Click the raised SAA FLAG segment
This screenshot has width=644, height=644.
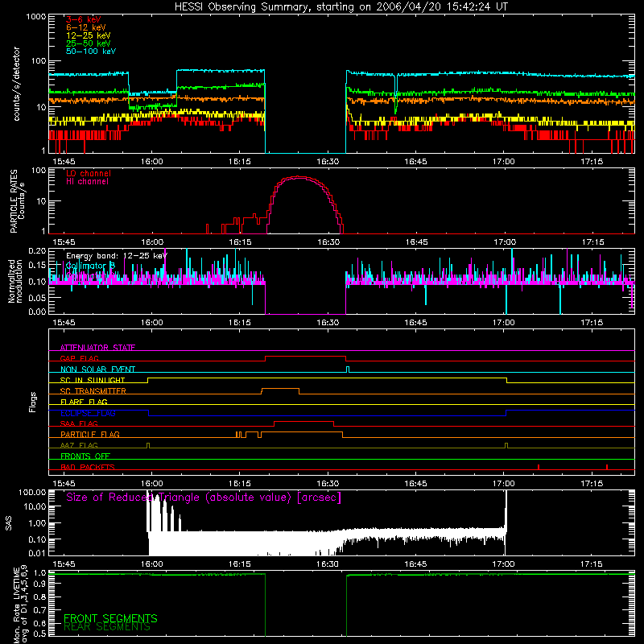pos(303,421)
